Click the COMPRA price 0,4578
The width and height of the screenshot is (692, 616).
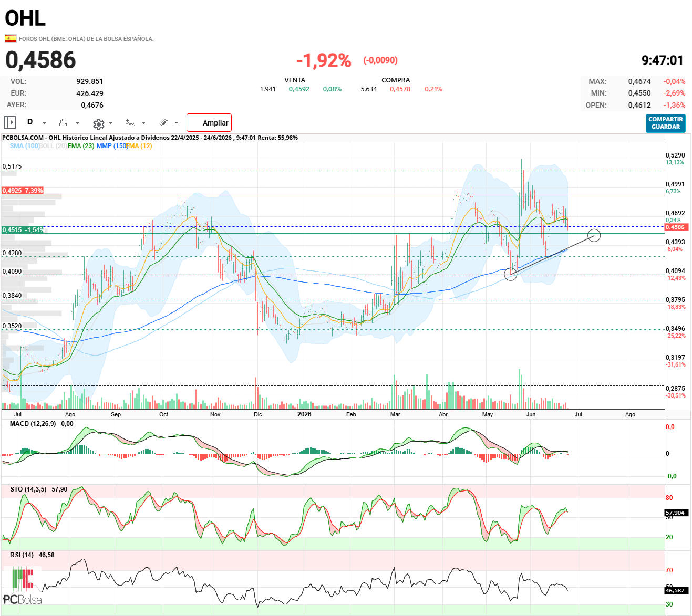[400, 89]
